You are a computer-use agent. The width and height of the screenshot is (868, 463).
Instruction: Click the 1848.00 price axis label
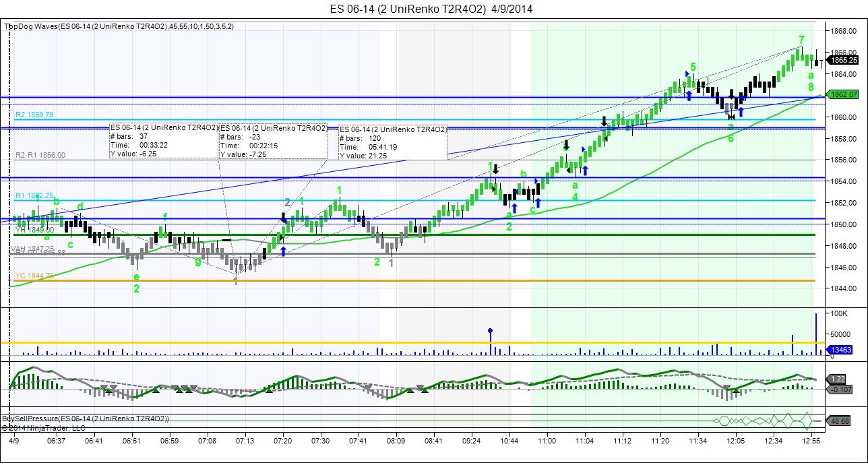[843, 245]
